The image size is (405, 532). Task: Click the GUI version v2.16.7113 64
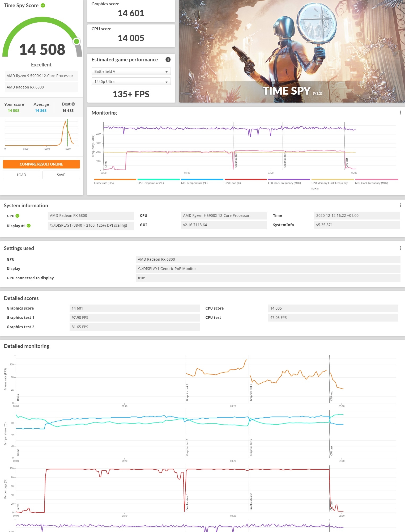[224, 225]
